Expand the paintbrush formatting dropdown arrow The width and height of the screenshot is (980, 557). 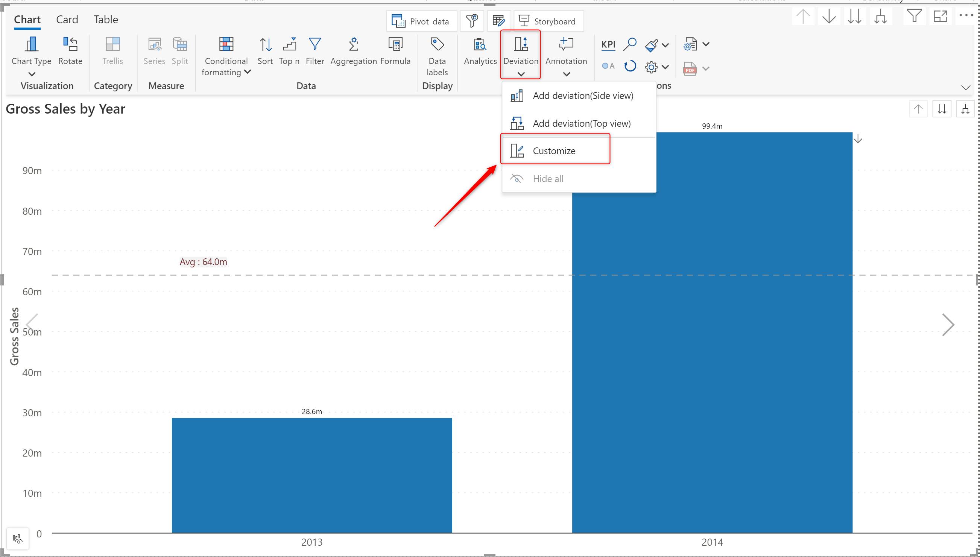[x=665, y=45]
